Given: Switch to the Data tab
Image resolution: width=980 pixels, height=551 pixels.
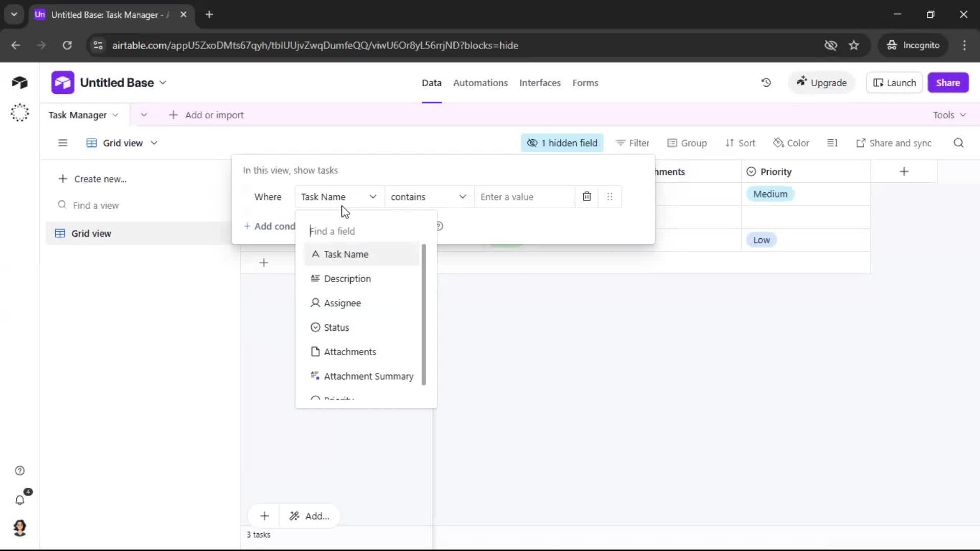Looking at the screenshot, I should [x=431, y=83].
